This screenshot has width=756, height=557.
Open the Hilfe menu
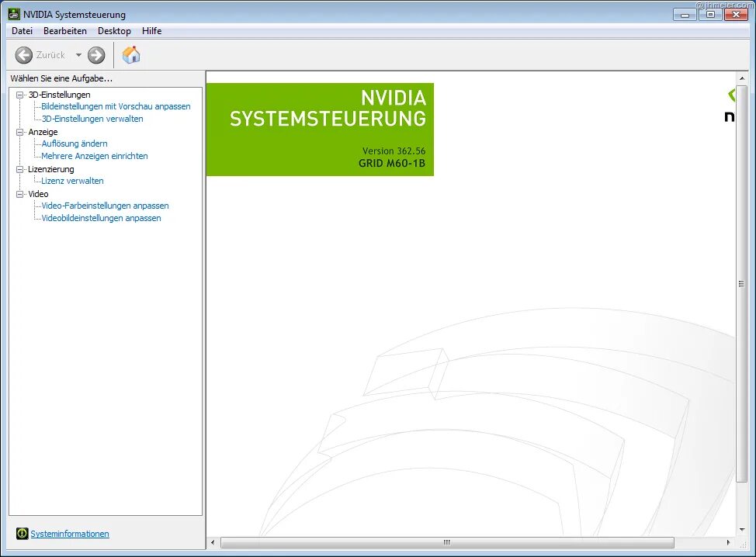[x=152, y=31]
